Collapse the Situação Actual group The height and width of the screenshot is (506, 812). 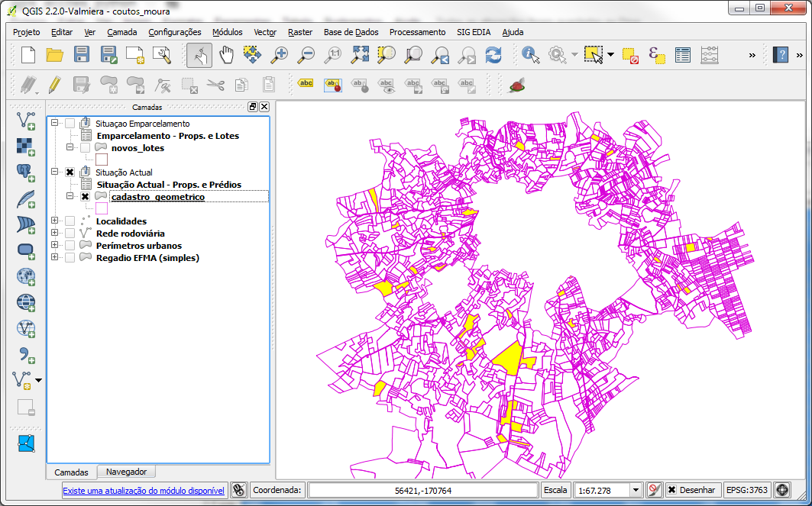tap(54, 171)
